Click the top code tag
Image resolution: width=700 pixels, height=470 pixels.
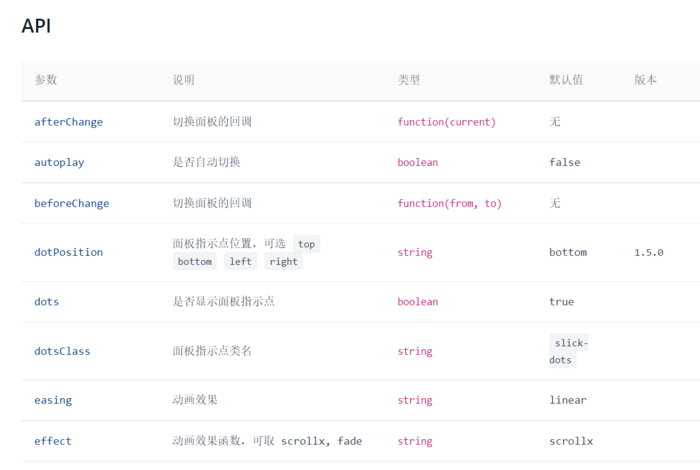[307, 244]
